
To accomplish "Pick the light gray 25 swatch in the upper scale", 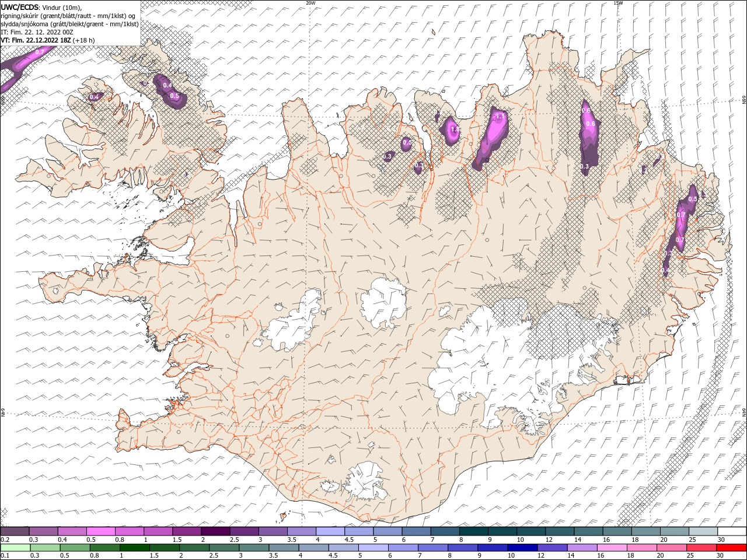I will point(703,531).
